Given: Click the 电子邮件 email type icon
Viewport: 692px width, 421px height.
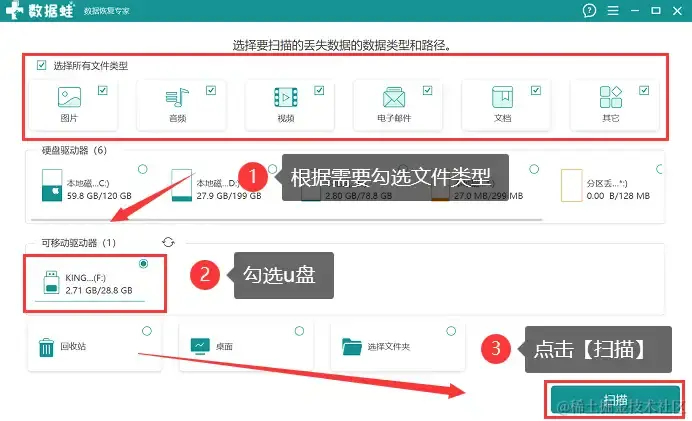Looking at the screenshot, I should pyautogui.click(x=394, y=98).
